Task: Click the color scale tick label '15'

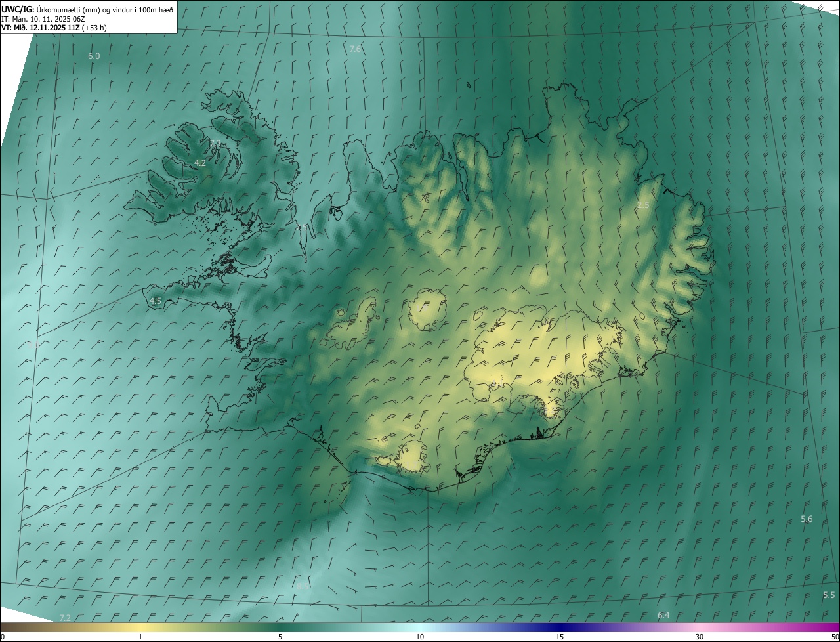Action: point(560,637)
